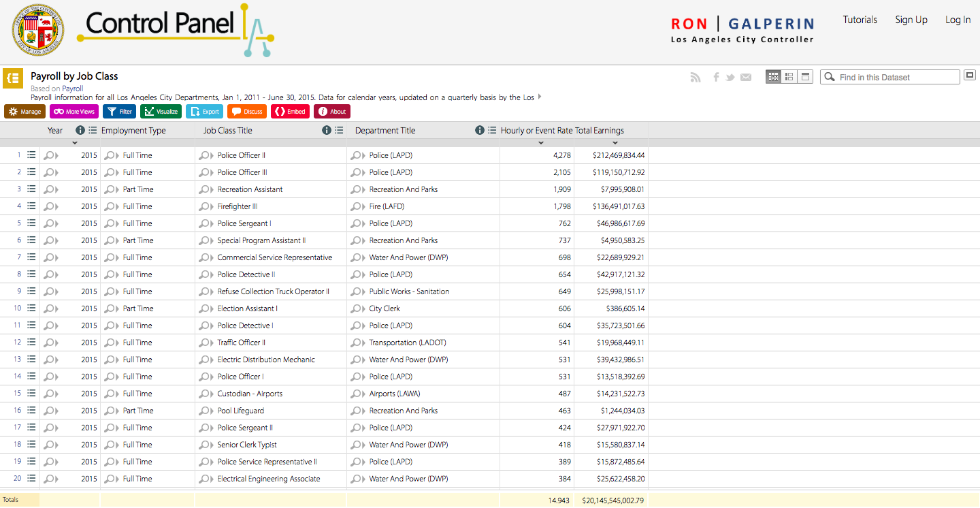
Task: Click the Export button
Action: point(204,112)
